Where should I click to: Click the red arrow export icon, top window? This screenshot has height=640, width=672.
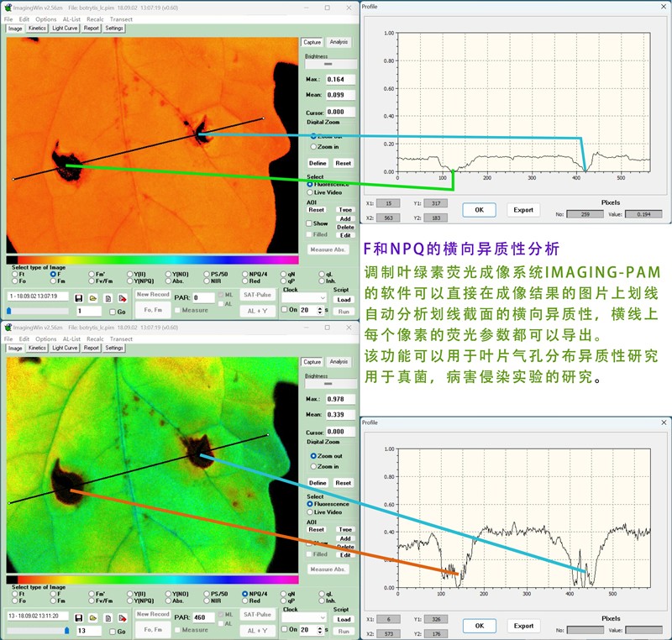123,298
